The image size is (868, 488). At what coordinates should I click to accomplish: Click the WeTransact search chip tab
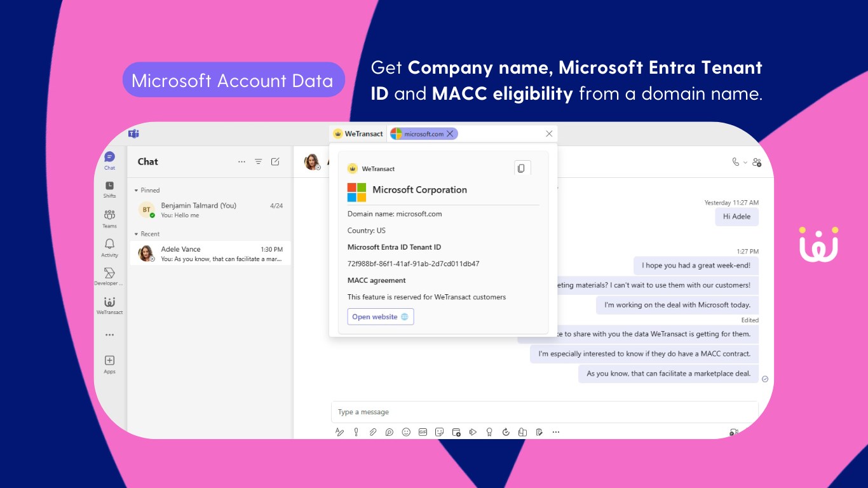pyautogui.click(x=358, y=133)
